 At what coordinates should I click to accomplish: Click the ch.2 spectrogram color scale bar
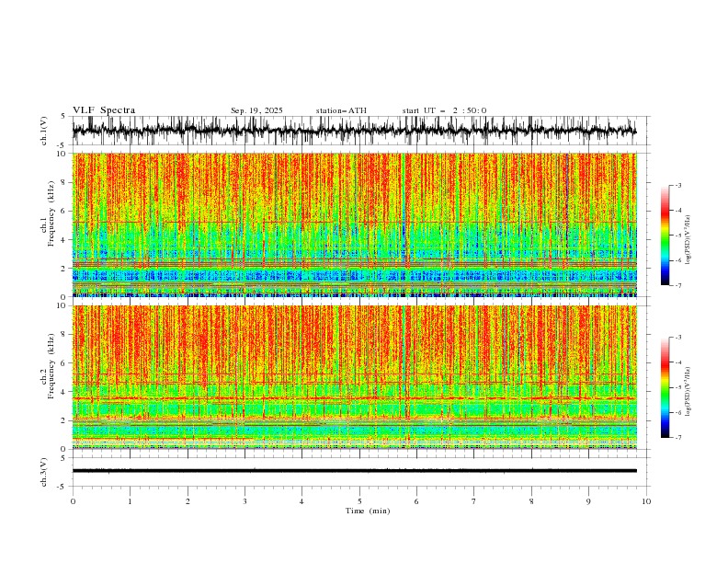click(665, 387)
